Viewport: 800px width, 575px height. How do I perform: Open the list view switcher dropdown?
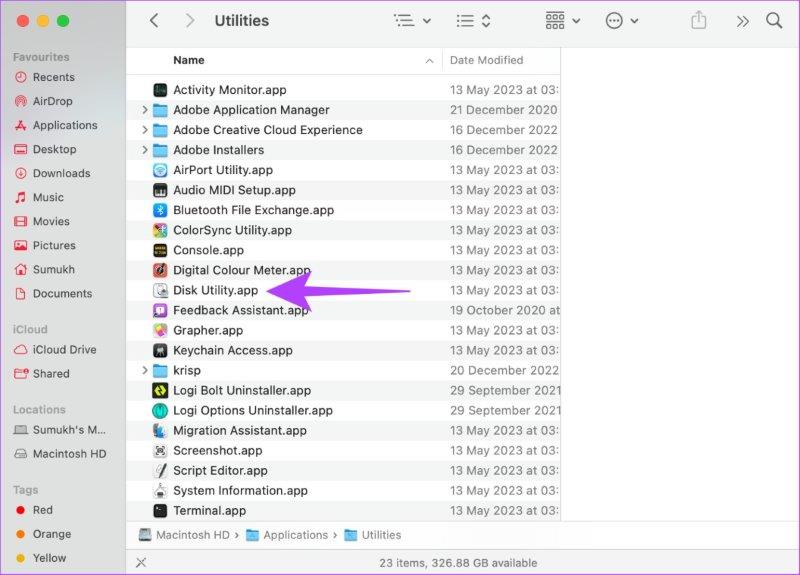click(473, 21)
